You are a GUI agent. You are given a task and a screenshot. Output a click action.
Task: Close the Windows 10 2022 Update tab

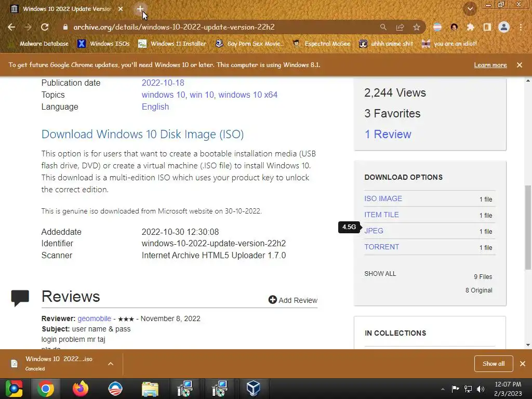(121, 9)
